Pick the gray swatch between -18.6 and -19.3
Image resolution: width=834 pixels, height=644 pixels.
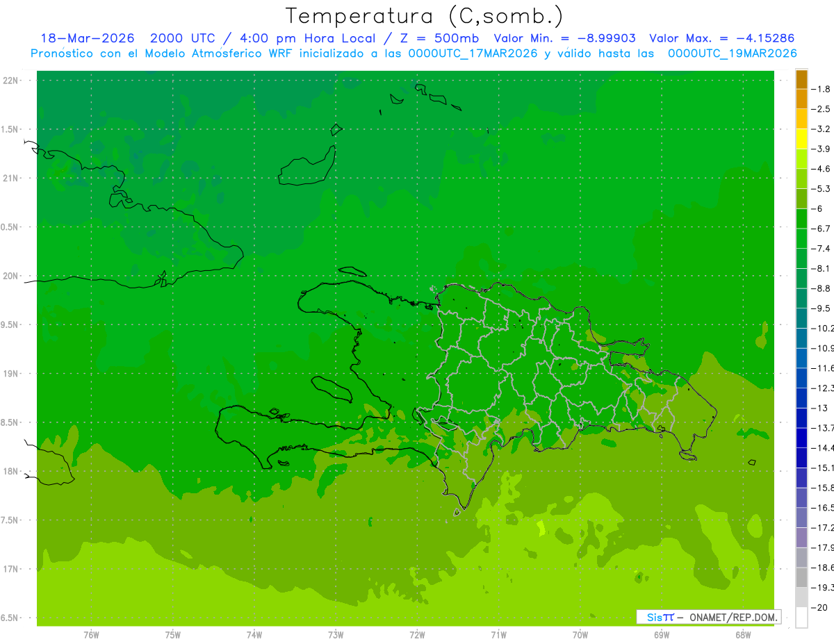point(801,577)
